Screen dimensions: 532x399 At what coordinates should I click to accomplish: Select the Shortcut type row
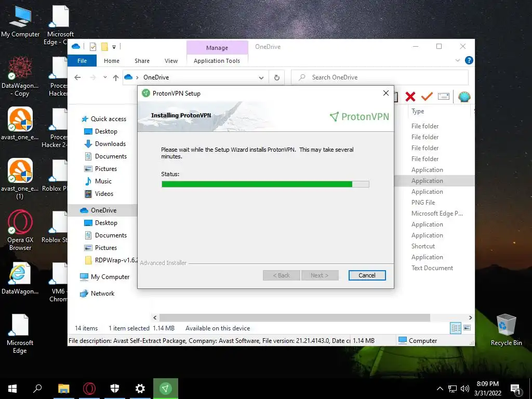(x=423, y=246)
